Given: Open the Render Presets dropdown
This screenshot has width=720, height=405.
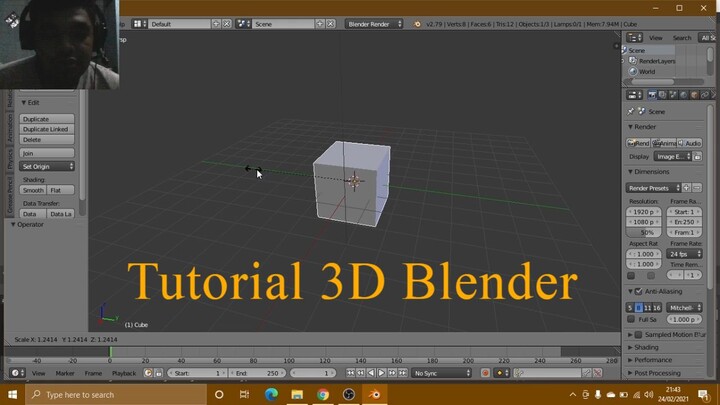Looking at the screenshot, I should 653,188.
